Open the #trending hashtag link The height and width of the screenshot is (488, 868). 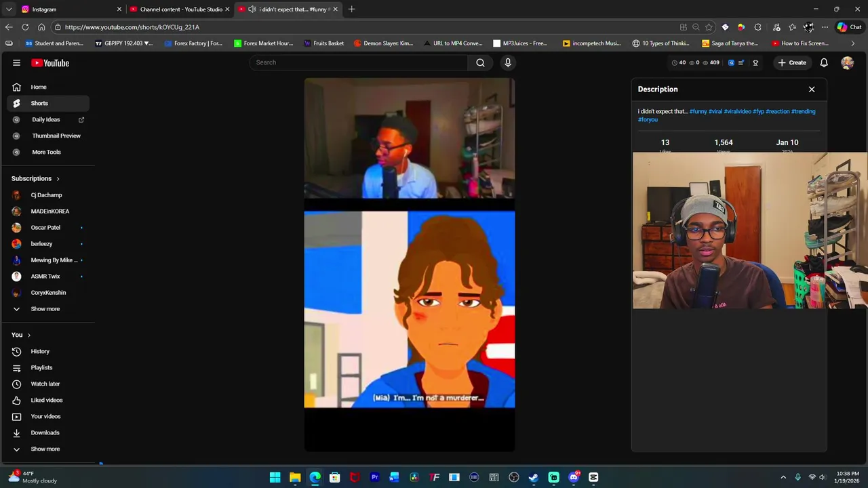click(x=804, y=111)
